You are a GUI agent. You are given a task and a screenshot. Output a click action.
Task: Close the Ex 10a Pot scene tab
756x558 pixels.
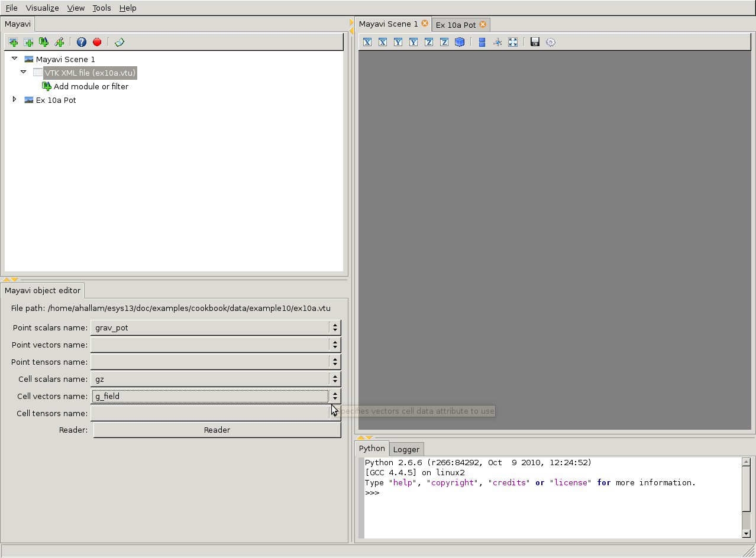coord(483,24)
